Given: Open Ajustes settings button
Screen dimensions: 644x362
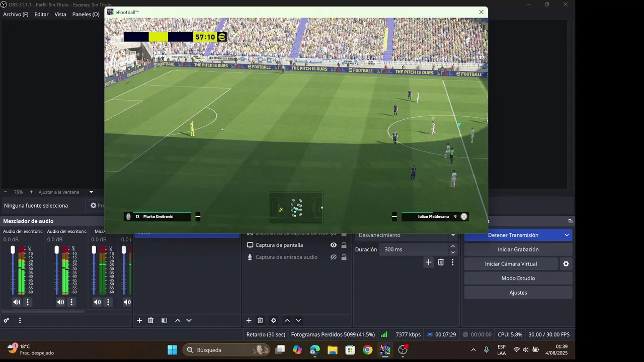Looking at the screenshot, I should tap(518, 293).
